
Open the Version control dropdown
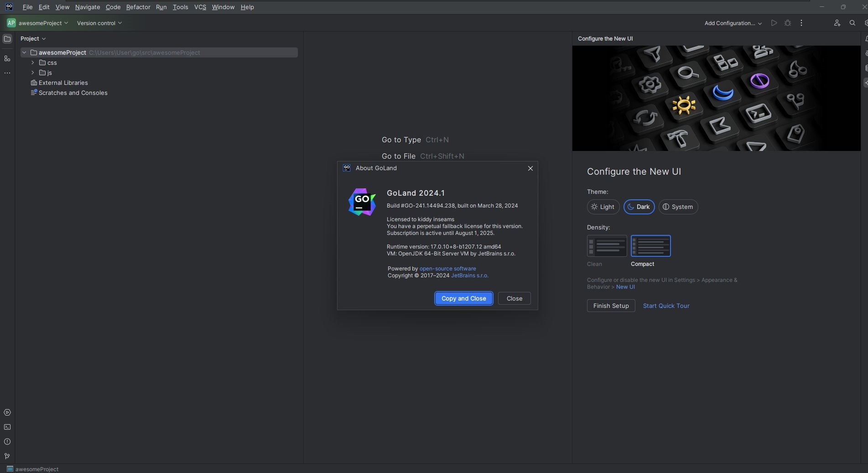(99, 23)
